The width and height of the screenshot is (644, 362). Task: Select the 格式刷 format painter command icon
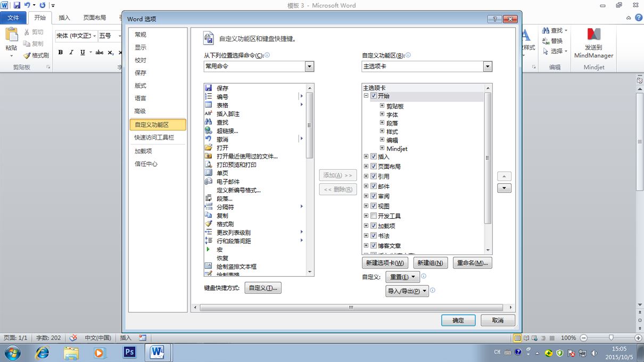209,224
